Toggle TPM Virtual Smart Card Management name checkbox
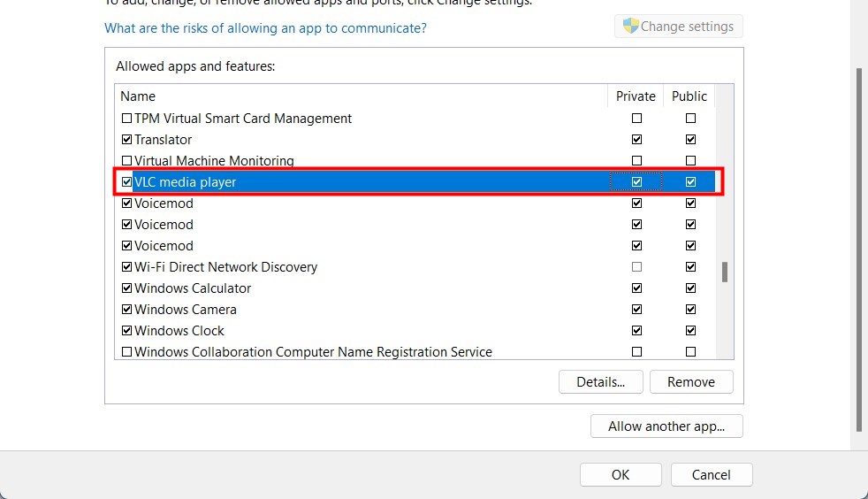This screenshot has width=868, height=499. [126, 118]
